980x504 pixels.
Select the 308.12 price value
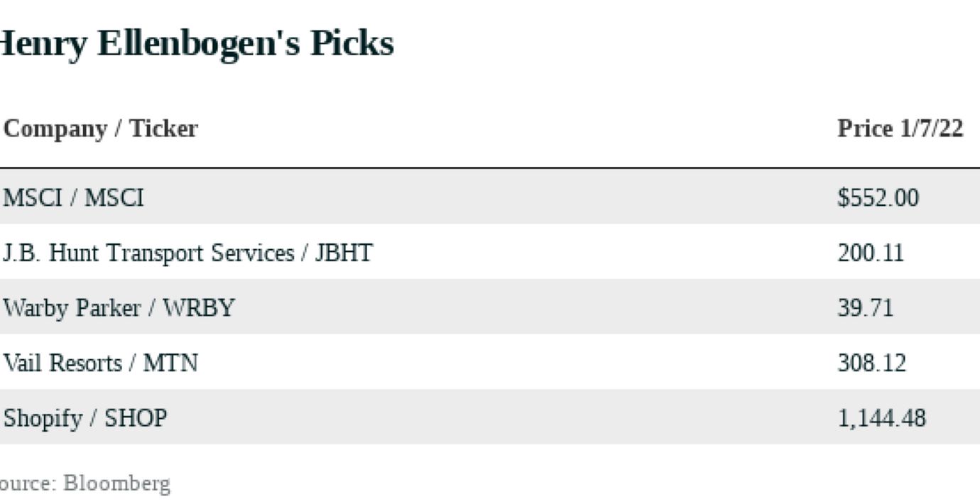coord(871,363)
